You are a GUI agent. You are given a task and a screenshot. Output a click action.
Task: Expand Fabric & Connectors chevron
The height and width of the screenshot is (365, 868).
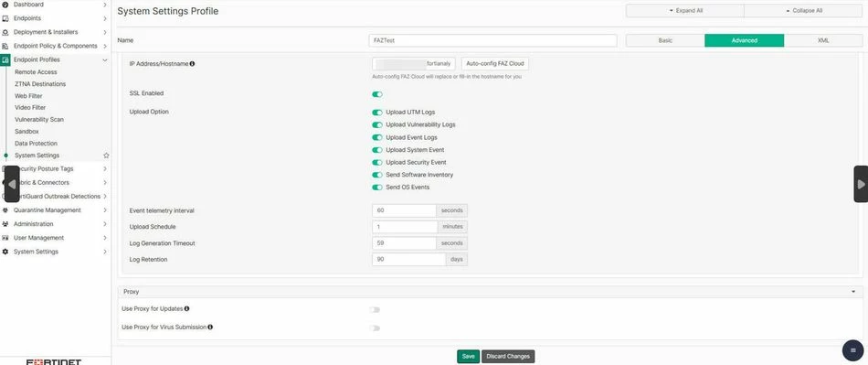click(x=105, y=183)
